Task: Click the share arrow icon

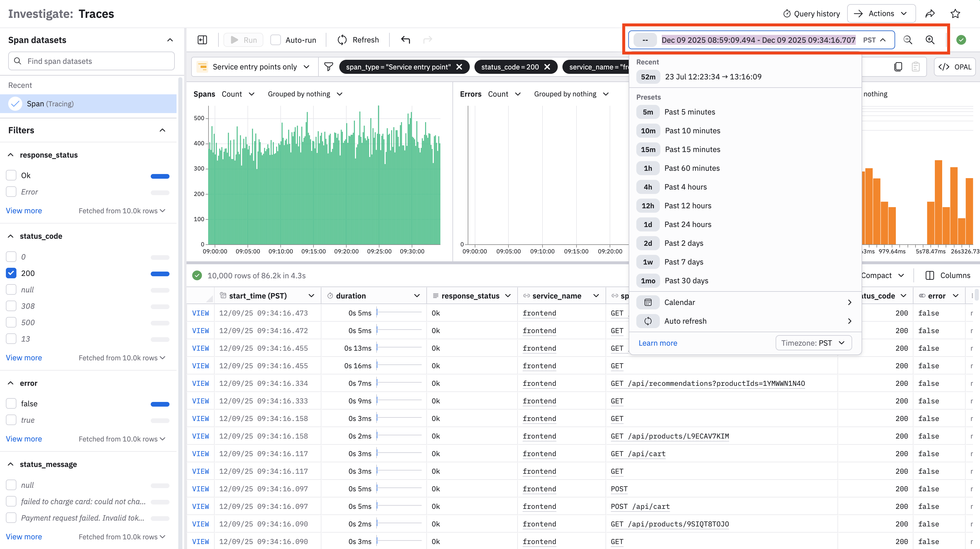Action: [930, 14]
